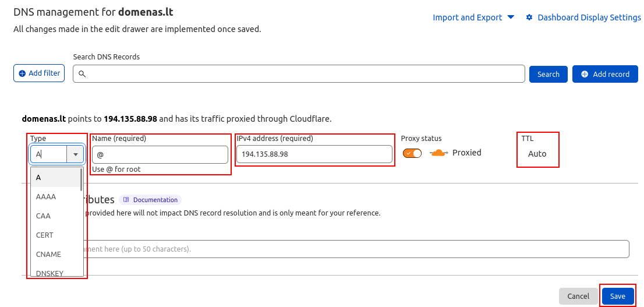This screenshot has width=644, height=307.
Task: Click the blue Search button
Action: 548,74
